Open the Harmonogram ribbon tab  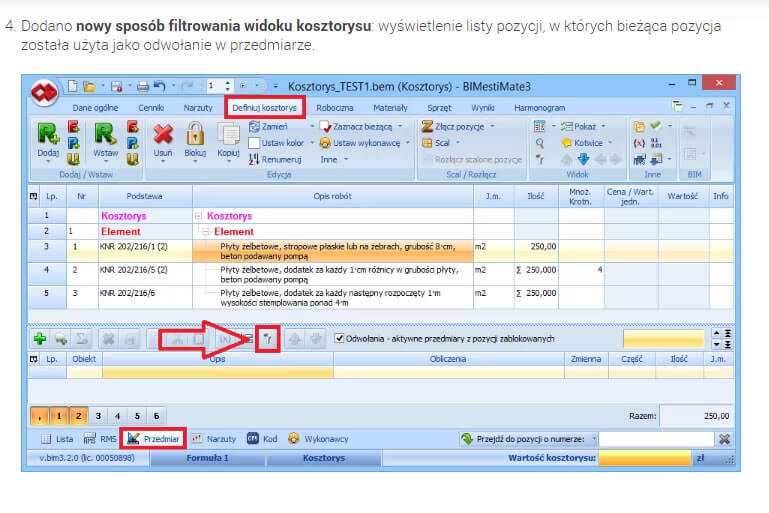[539, 107]
